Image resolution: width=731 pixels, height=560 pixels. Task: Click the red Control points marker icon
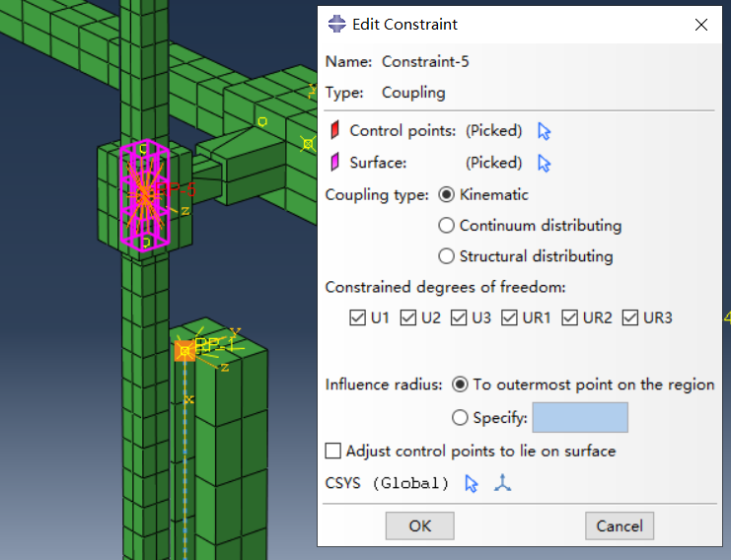point(334,130)
